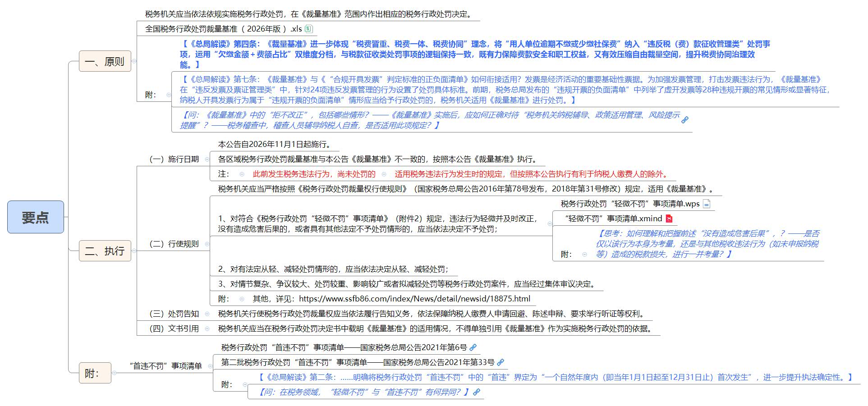The height and width of the screenshot is (406, 868).
Task: Collapse the toggle next to (一) 施行日期
Action: point(207,159)
